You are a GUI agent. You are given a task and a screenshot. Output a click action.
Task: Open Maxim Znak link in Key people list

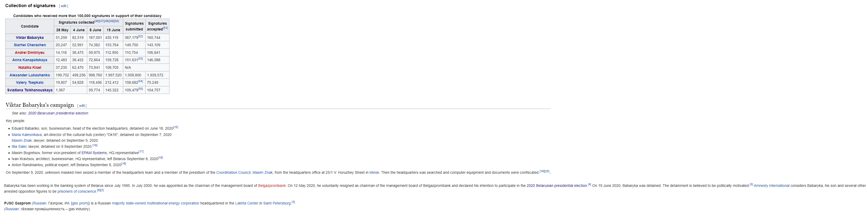click(22, 141)
